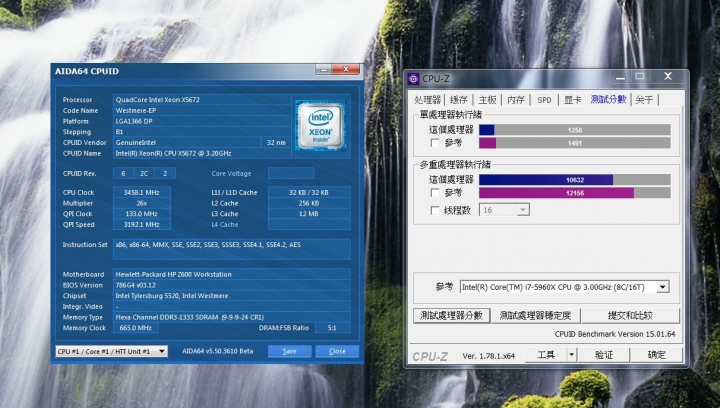Open the thread count 16 dropdown

pos(523,210)
